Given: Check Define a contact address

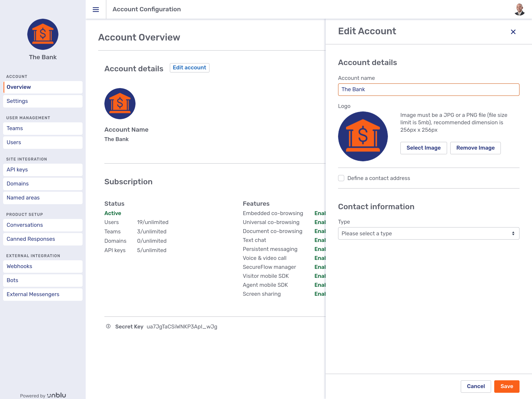Looking at the screenshot, I should tap(341, 178).
